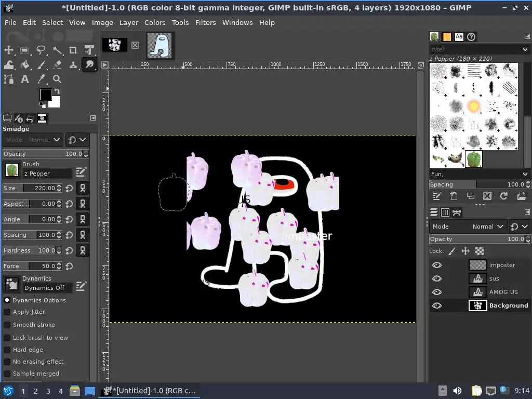Select the Clone stamp tool
The image size is (532, 399).
[x=73, y=64]
